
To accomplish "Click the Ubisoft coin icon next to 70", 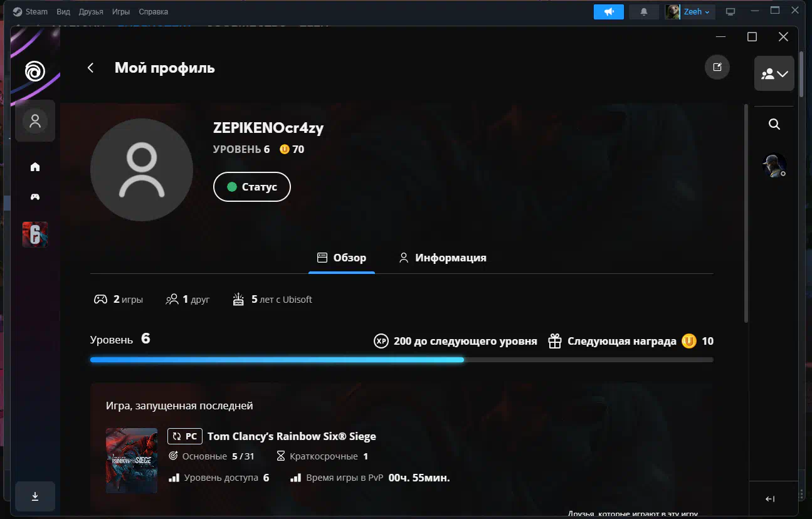I will 285,149.
